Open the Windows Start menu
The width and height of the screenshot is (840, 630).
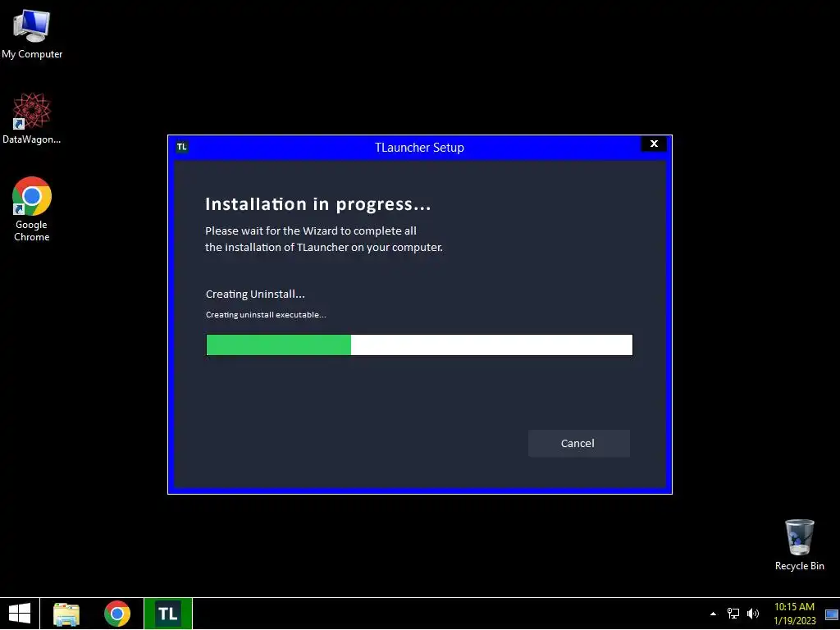20,614
